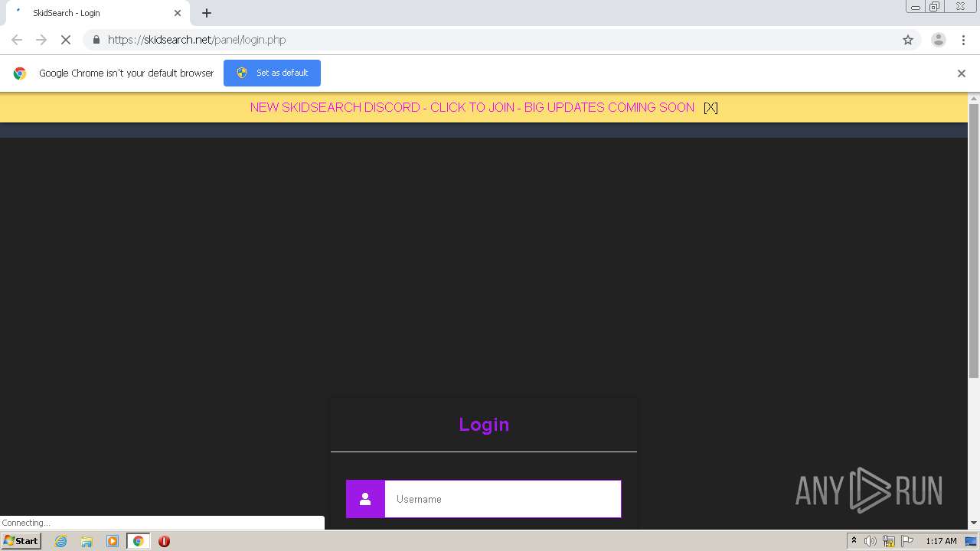Close the SkidSearch - Login tab
This screenshot has width=980, height=551.
click(x=178, y=13)
